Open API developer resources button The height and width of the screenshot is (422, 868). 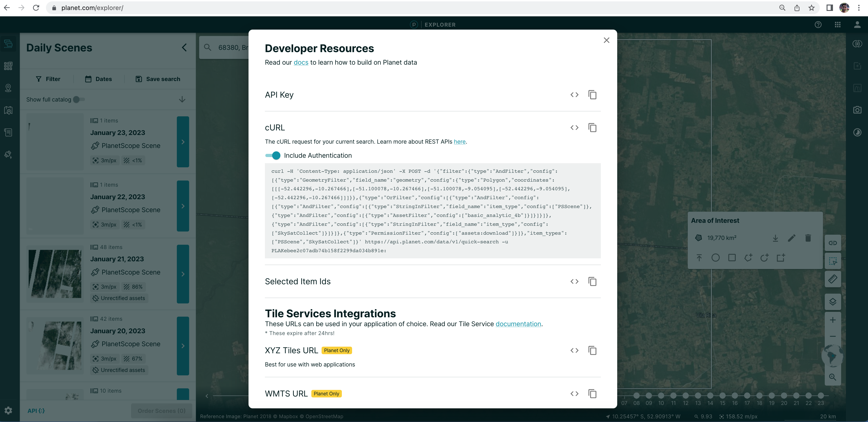(x=36, y=411)
